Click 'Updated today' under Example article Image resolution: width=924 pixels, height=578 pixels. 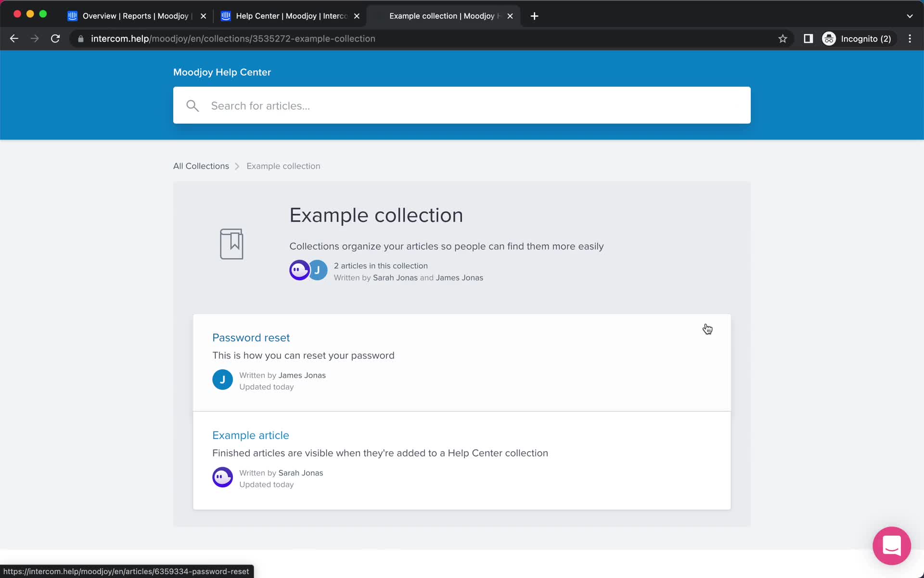pyautogui.click(x=266, y=485)
